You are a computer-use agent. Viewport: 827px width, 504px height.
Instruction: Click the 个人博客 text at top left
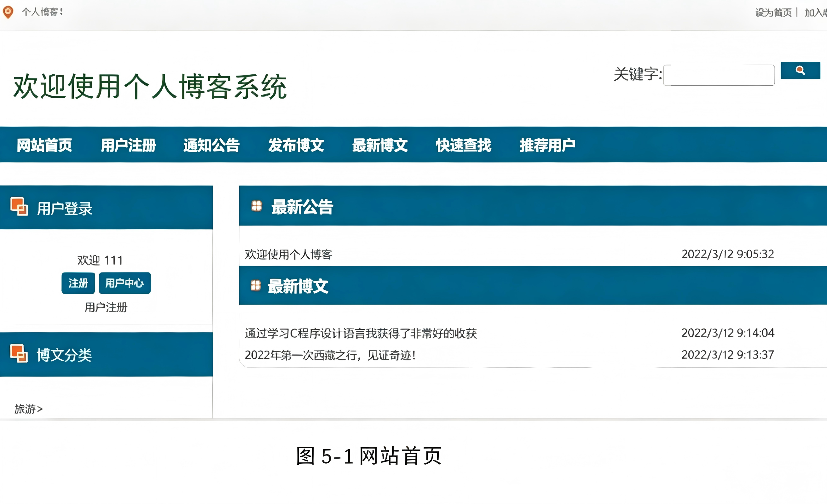[x=42, y=12]
